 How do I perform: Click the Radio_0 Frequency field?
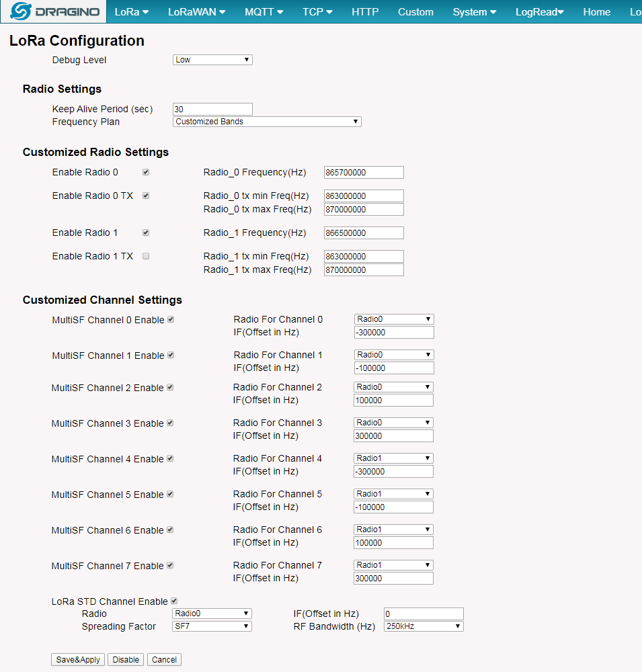[x=364, y=172]
